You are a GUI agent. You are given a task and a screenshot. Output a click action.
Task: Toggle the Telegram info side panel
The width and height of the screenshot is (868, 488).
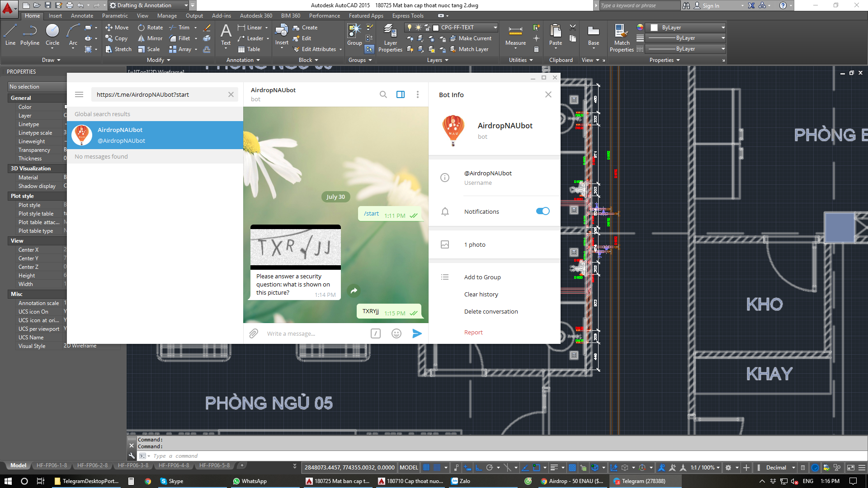coord(401,94)
